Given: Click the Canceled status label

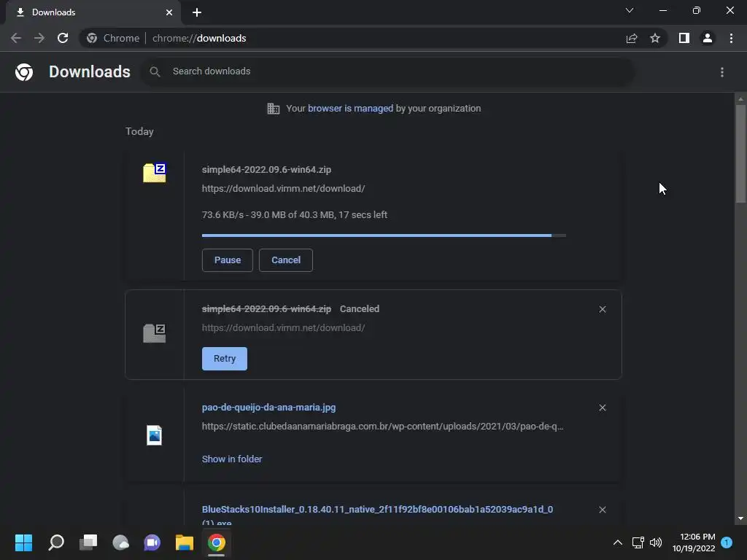Looking at the screenshot, I should 360,309.
